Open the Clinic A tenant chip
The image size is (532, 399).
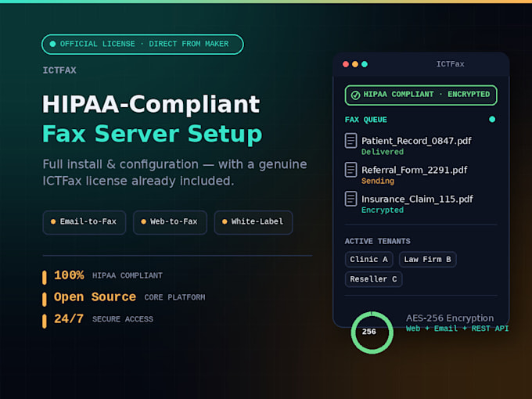pos(368,260)
